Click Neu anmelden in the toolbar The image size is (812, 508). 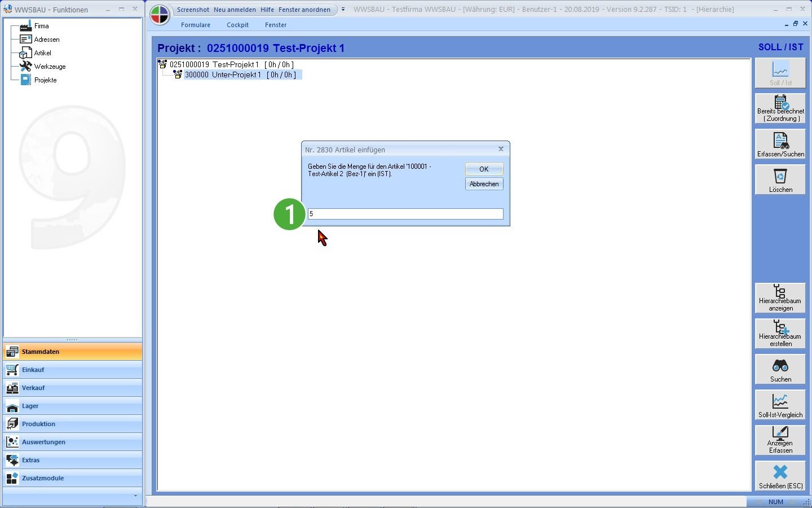[235, 10]
